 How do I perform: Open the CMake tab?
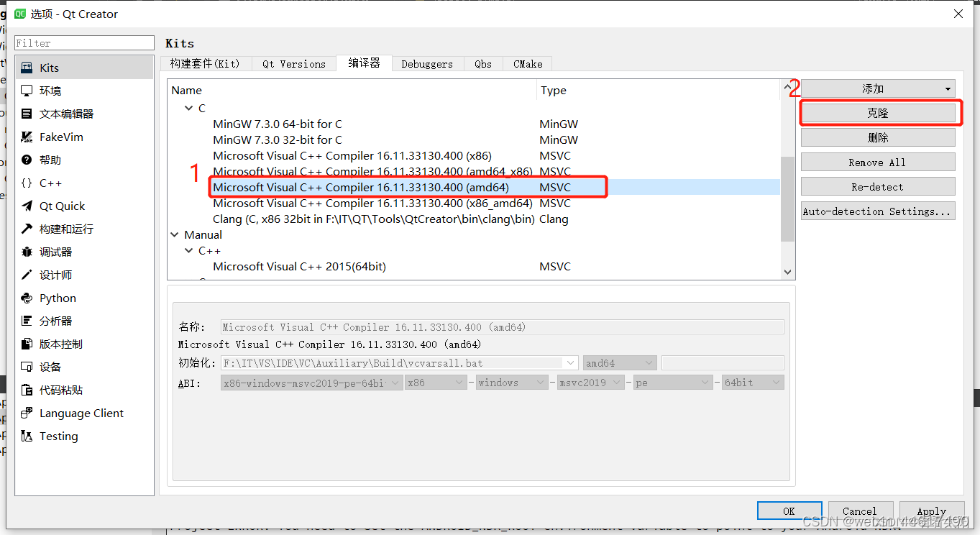point(528,63)
